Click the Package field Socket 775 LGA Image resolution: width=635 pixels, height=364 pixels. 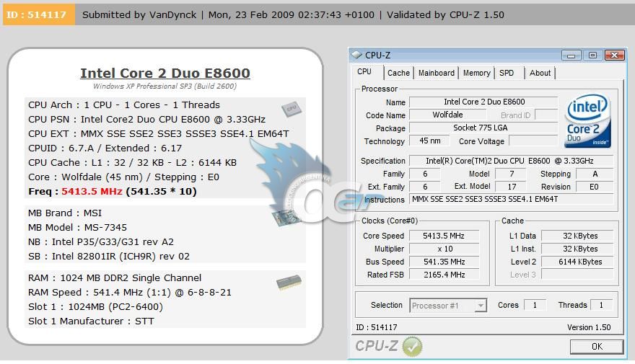pyautogui.click(x=484, y=128)
